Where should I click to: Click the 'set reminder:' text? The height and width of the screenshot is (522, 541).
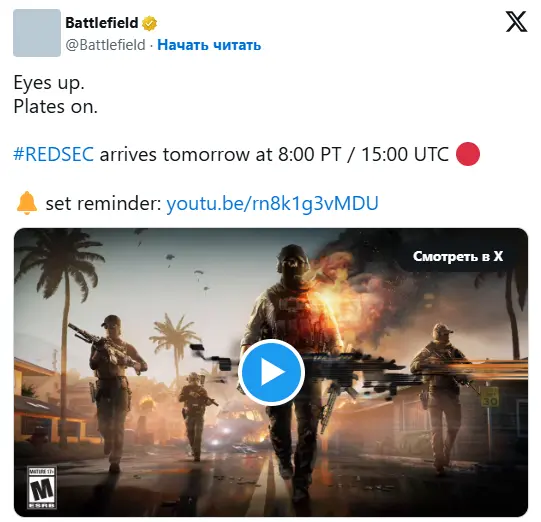tap(104, 203)
